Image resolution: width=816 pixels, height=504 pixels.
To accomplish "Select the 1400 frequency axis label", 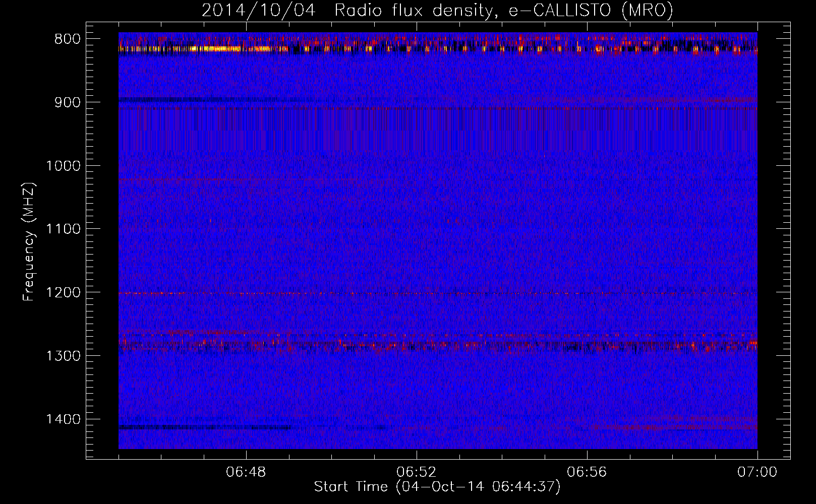I will click(x=63, y=419).
